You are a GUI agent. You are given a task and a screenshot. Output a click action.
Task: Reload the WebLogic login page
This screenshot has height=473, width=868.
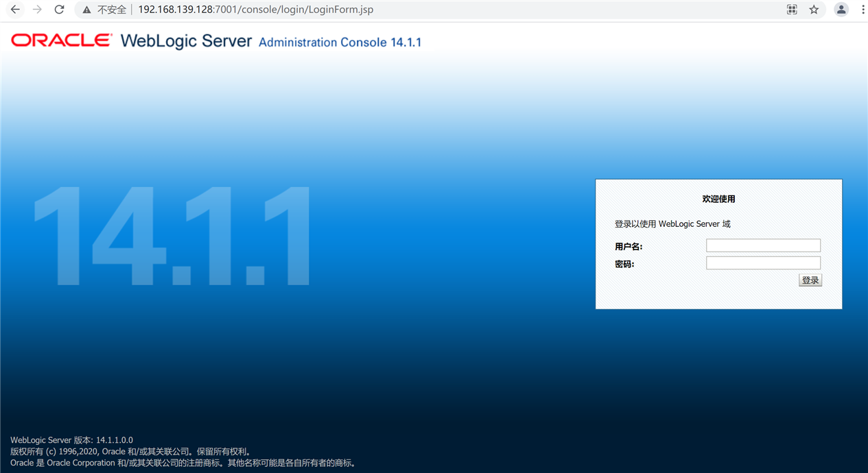(59, 10)
